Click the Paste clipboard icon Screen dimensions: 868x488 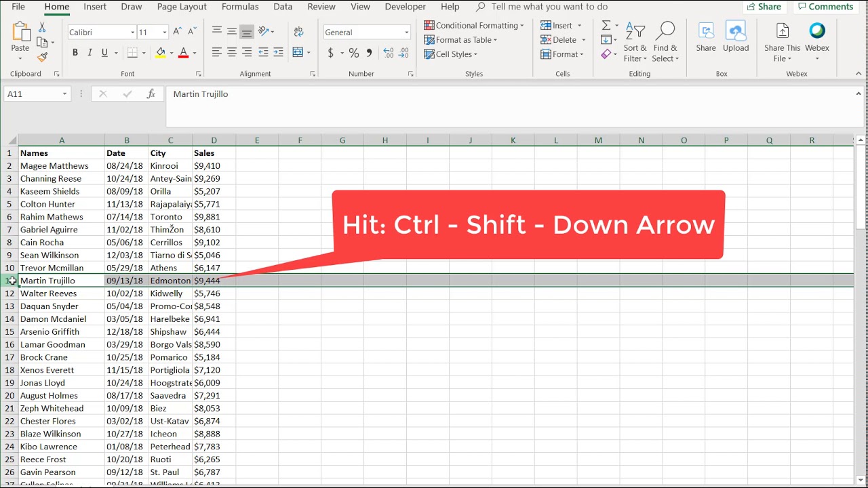pyautogui.click(x=20, y=32)
